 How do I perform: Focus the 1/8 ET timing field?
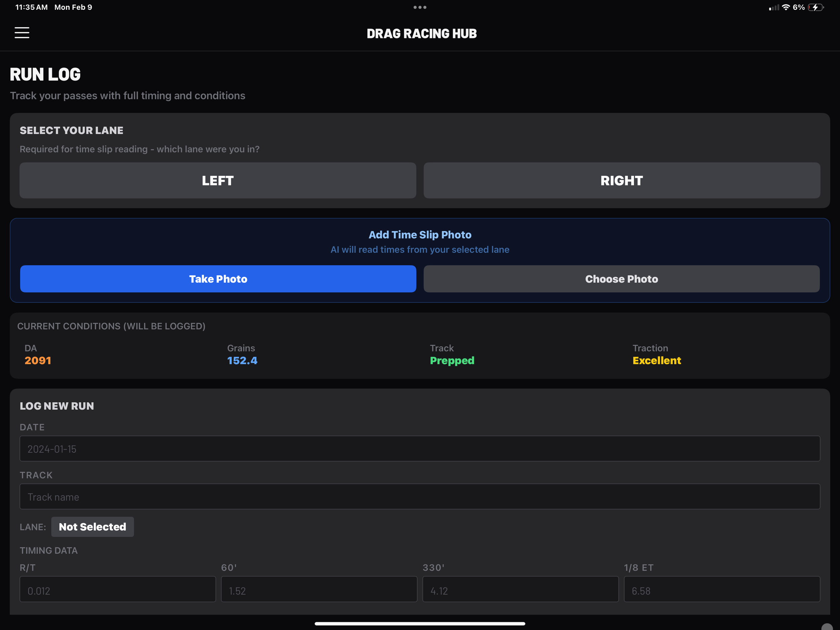pyautogui.click(x=721, y=589)
